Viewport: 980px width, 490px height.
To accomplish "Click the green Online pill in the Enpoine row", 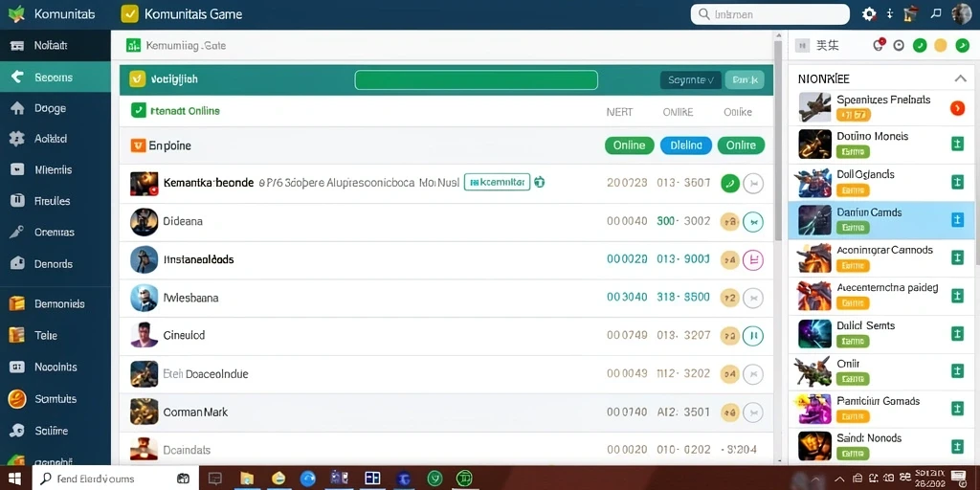I will tap(630, 145).
